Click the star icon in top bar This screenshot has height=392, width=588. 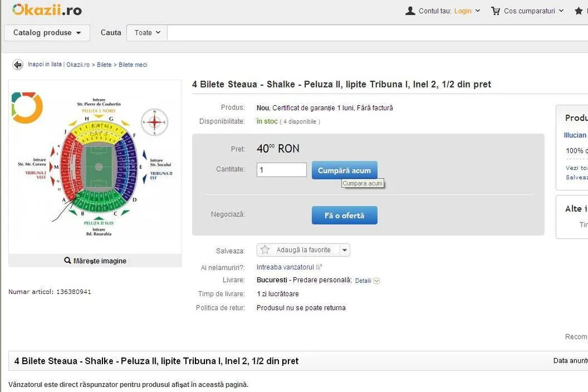click(578, 11)
